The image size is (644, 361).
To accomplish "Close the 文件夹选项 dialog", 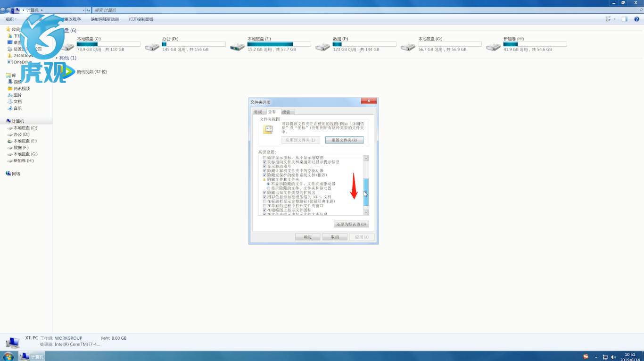I will [x=369, y=101].
